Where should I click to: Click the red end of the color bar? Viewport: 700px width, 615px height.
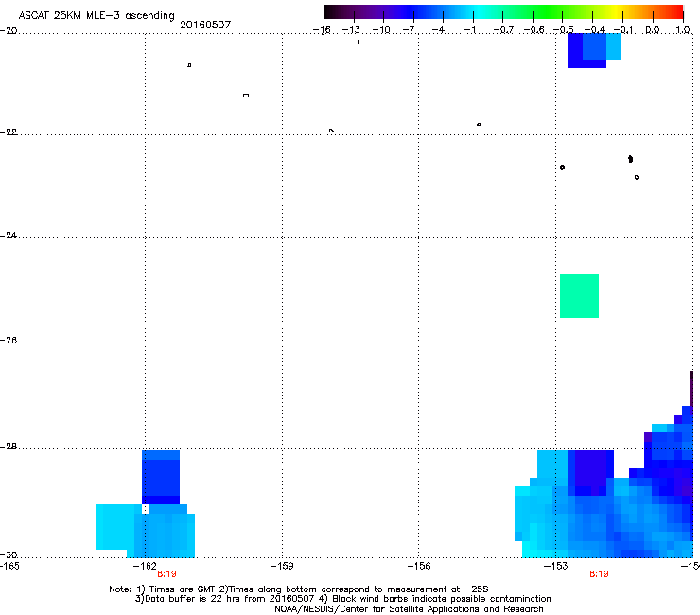point(675,12)
